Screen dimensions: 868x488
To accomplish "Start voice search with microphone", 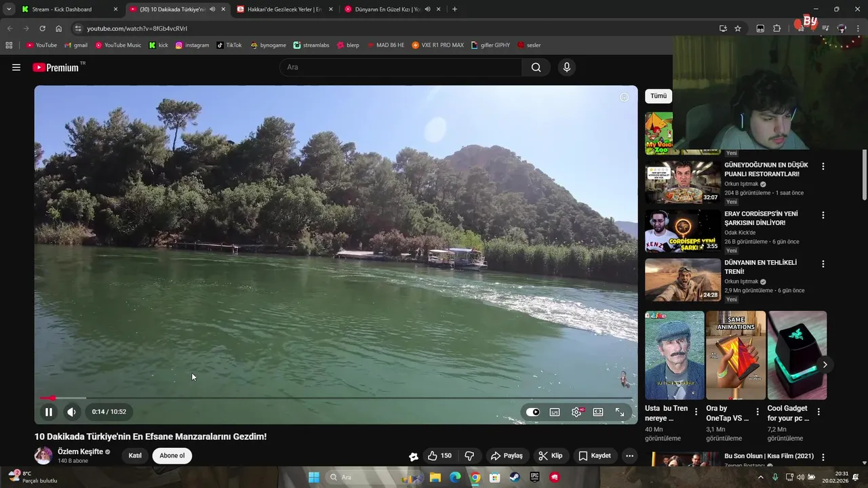I will coord(567,67).
